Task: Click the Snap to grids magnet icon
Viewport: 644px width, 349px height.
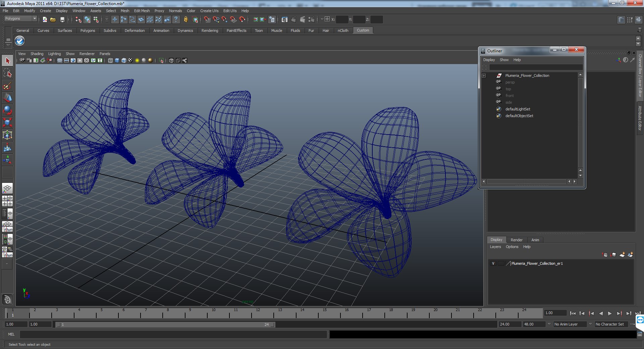Action: click(207, 19)
